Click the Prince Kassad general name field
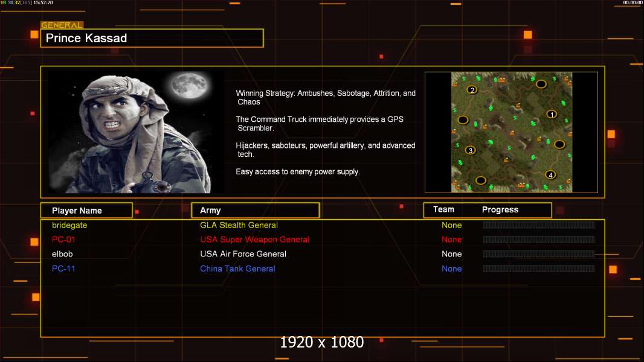 click(152, 38)
